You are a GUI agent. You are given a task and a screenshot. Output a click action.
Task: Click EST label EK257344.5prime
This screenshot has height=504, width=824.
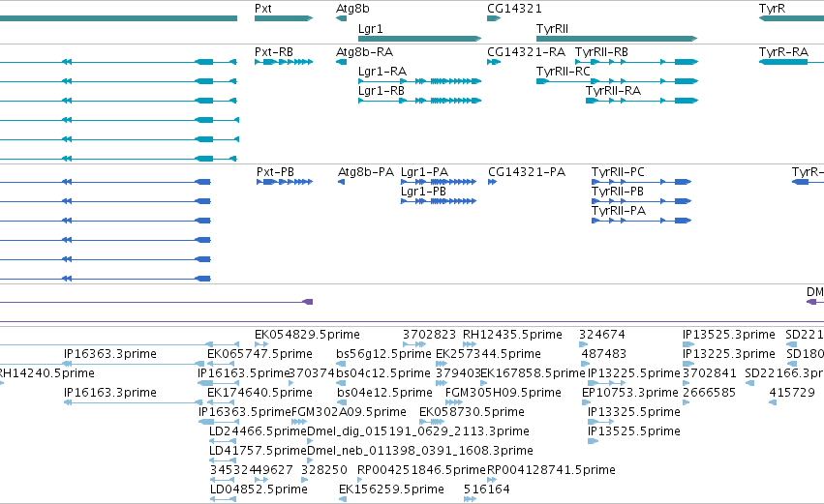(488, 354)
